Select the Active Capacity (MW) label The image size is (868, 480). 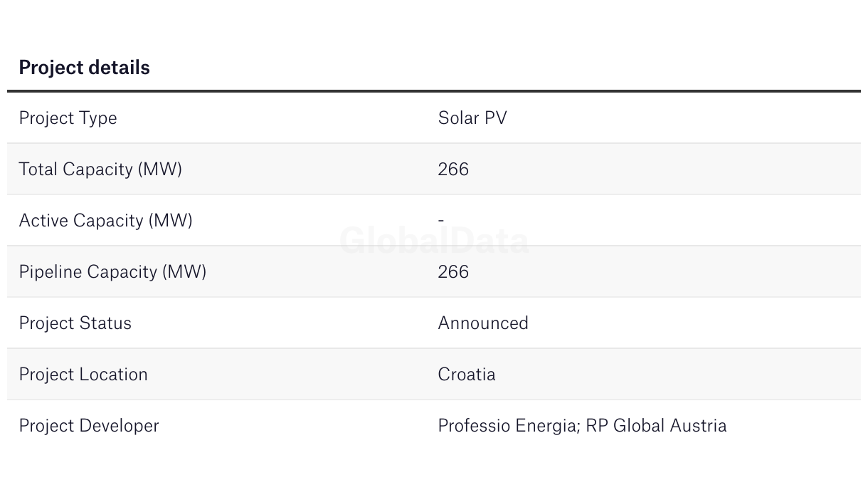pyautogui.click(x=105, y=221)
